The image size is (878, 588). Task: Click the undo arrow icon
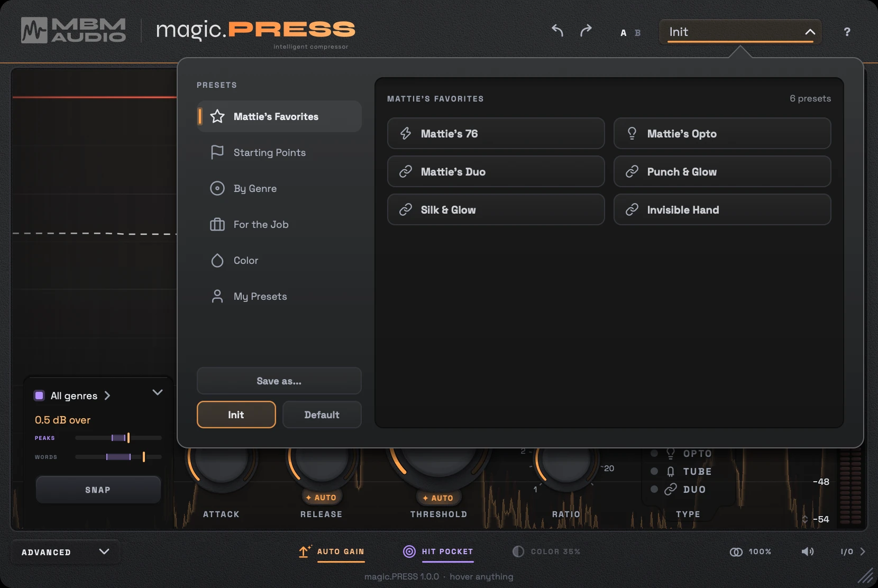(x=557, y=31)
